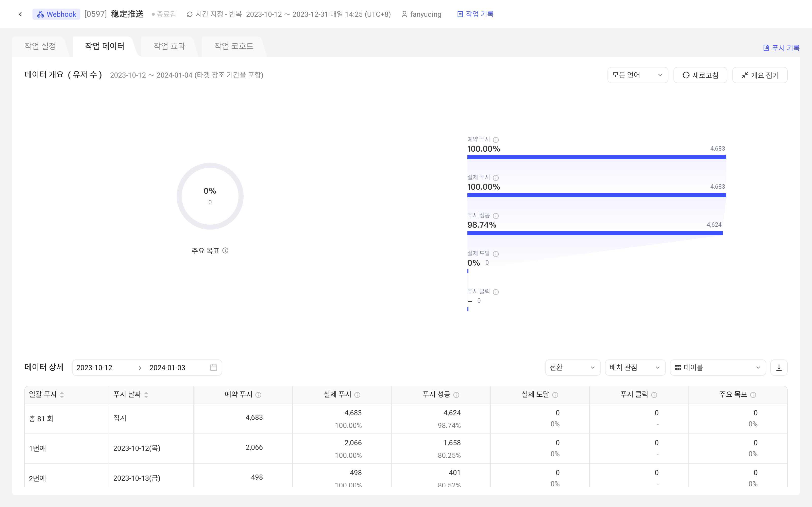
Task: Click info icon in 푸시 클릭 table header
Action: [654, 395]
